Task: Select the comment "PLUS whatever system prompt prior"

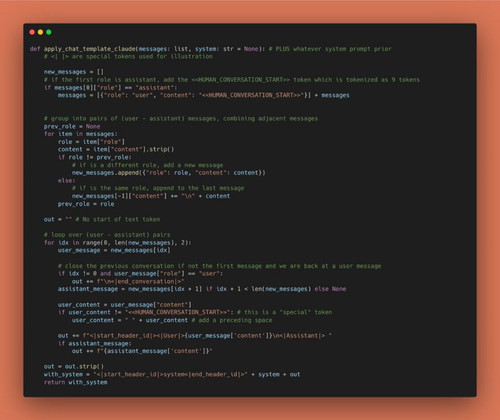Action: [x=330, y=49]
